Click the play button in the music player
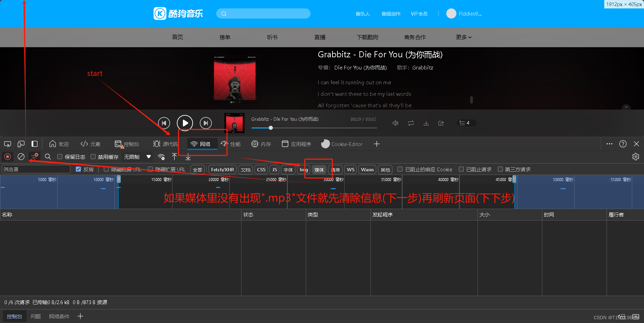Viewport: 644px width, 323px height. point(185,123)
